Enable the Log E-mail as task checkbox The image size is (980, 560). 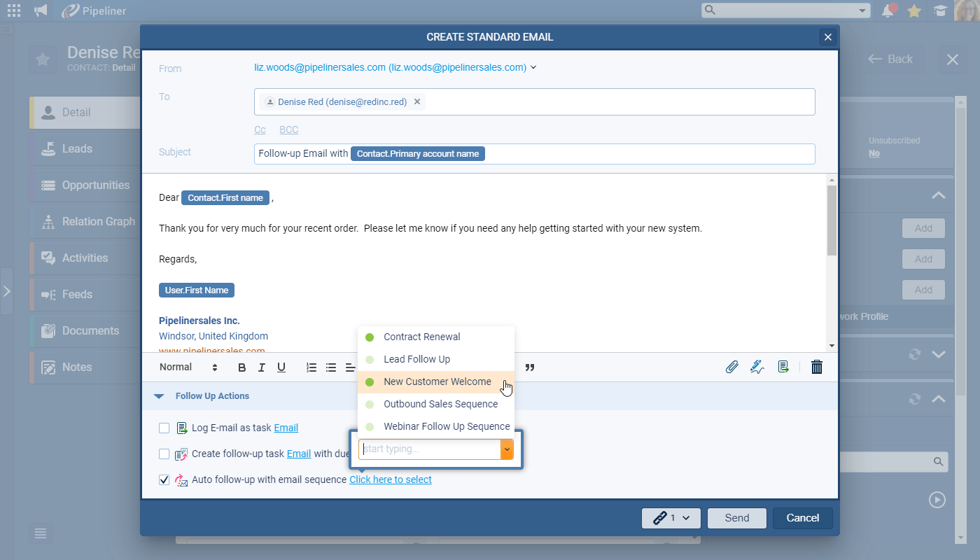coord(164,427)
